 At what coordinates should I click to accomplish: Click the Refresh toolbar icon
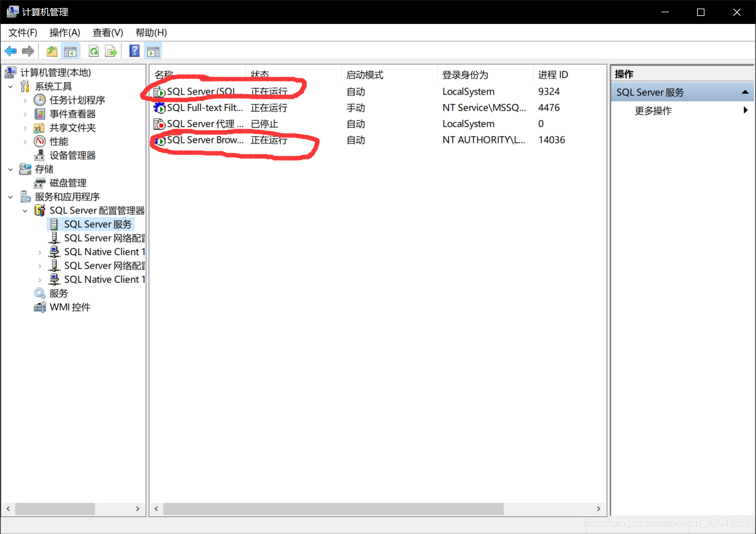coord(93,51)
